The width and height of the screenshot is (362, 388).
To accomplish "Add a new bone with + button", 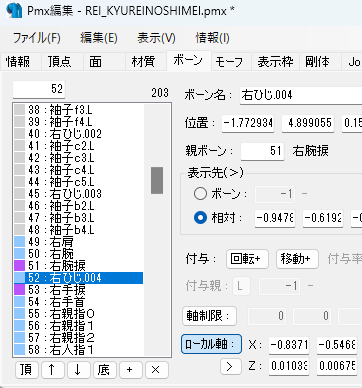I will pos(130,370).
